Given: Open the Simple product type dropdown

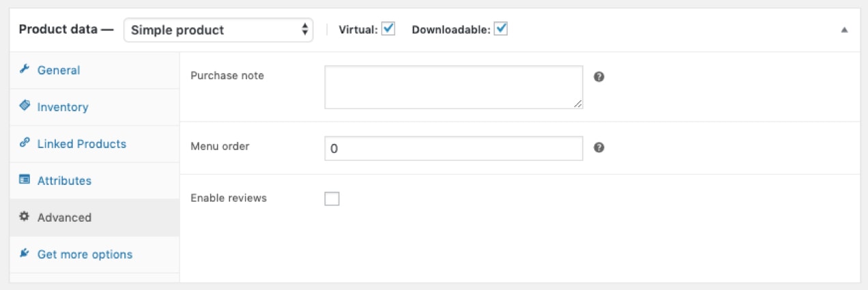Looking at the screenshot, I should coord(218,30).
